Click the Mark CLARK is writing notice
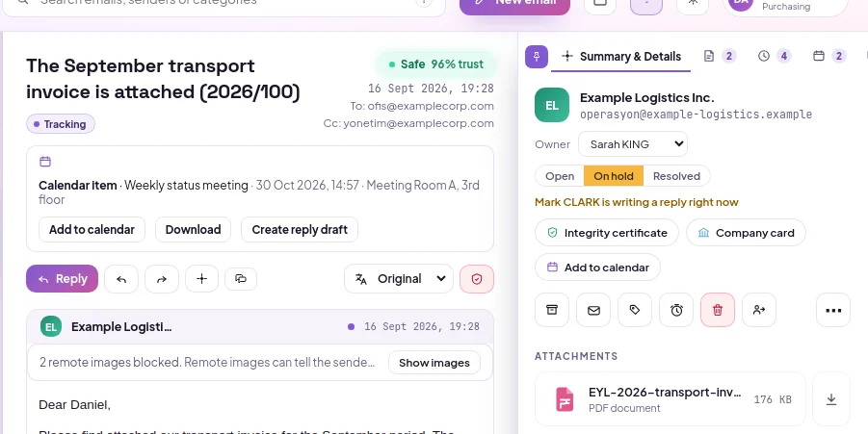The width and height of the screenshot is (868, 434). 637,202
